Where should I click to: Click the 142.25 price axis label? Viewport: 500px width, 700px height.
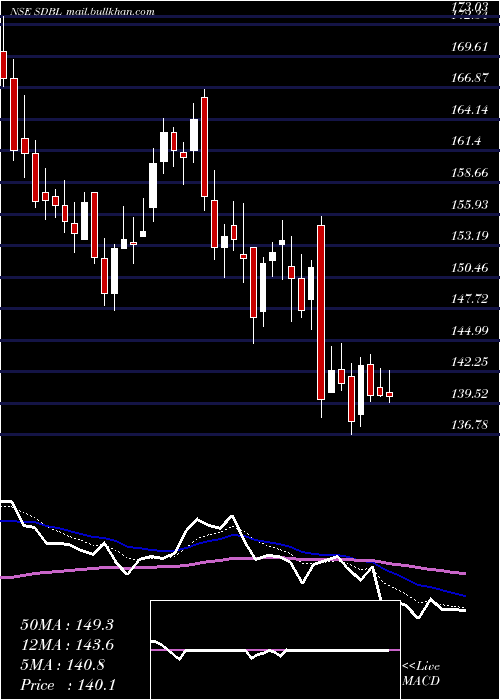[x=469, y=362]
